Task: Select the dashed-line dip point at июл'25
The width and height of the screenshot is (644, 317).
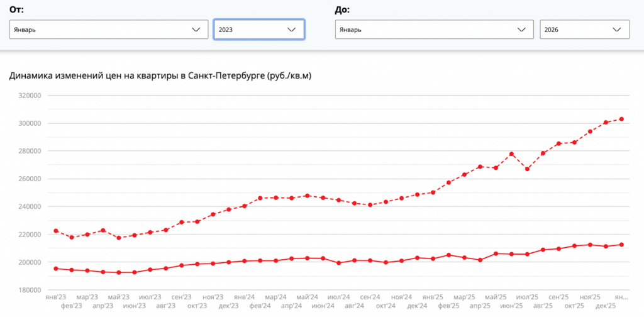Action: tap(527, 169)
